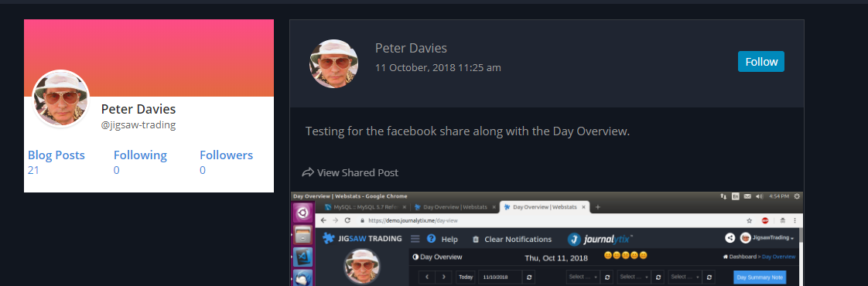The image size is (868, 286).
Task: Open the View Shared Post link
Action: 357,172
